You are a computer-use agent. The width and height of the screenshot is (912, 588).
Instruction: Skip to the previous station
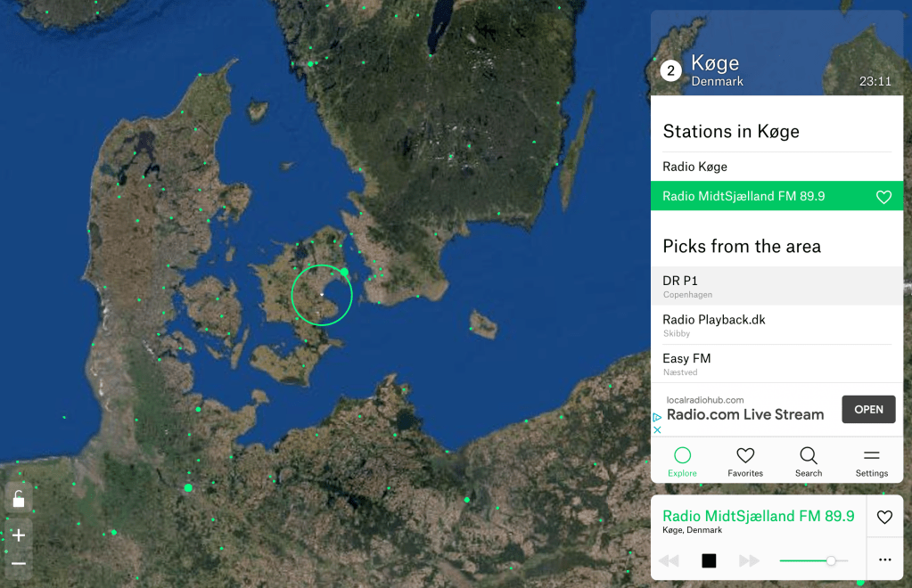click(x=668, y=560)
